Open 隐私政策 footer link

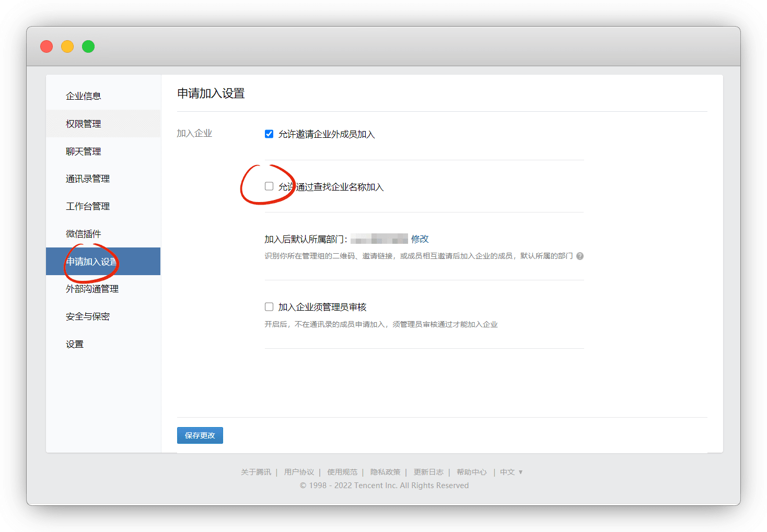point(385,472)
